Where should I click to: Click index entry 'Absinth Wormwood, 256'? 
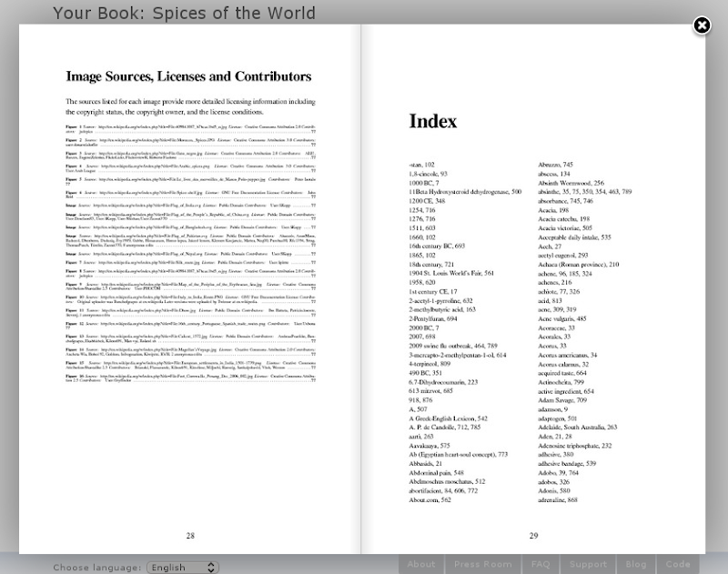(571, 183)
